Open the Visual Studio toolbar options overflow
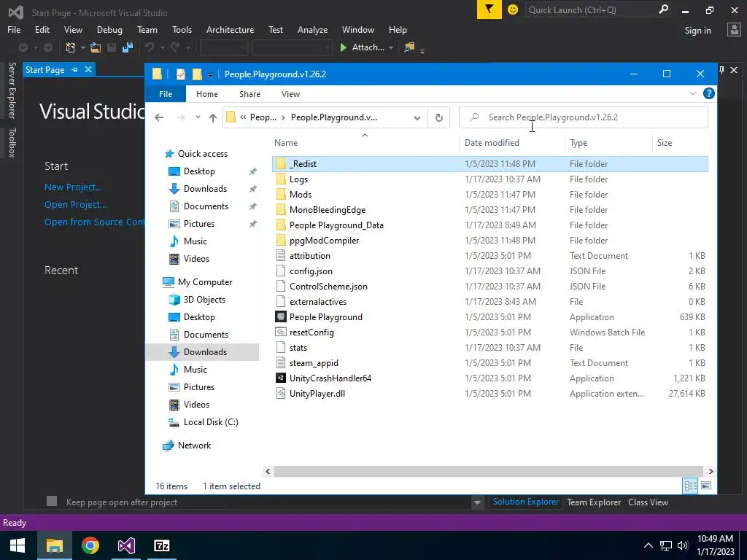 422,50
